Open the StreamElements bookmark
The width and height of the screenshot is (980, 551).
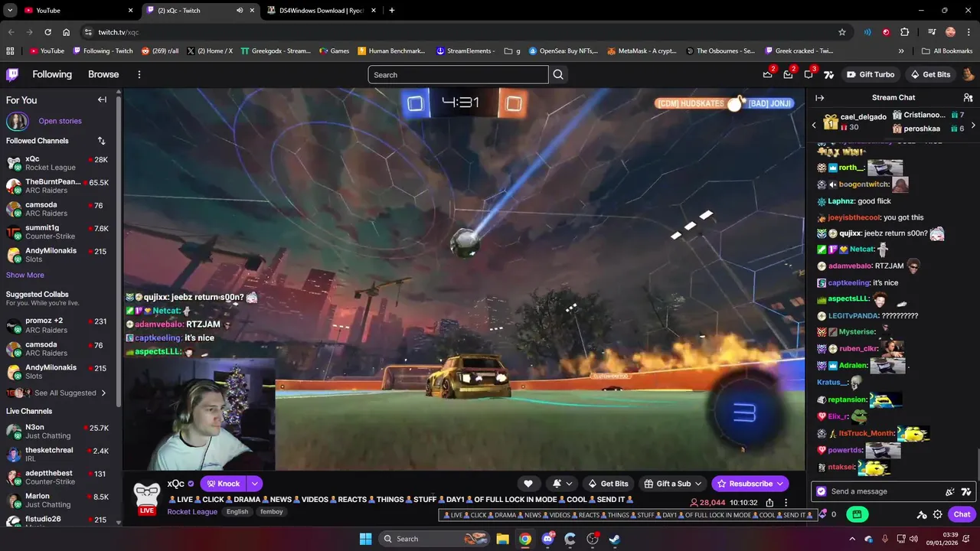465,51
